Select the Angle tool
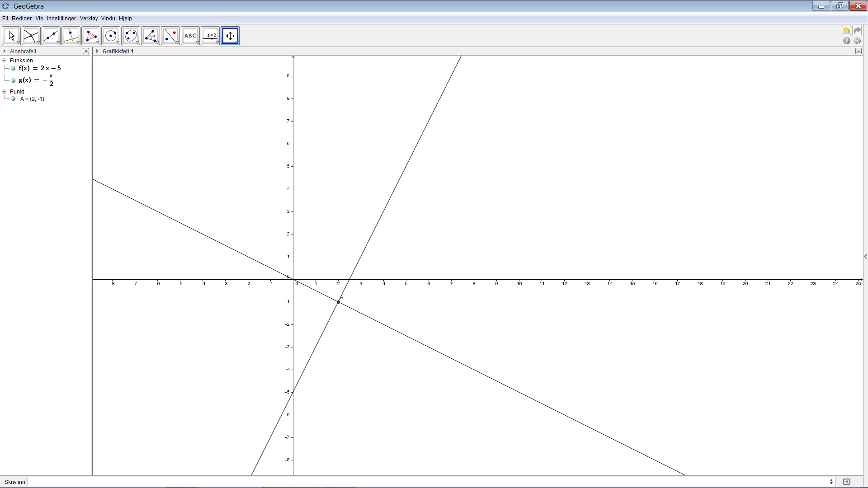The width and height of the screenshot is (868, 488). tap(151, 36)
